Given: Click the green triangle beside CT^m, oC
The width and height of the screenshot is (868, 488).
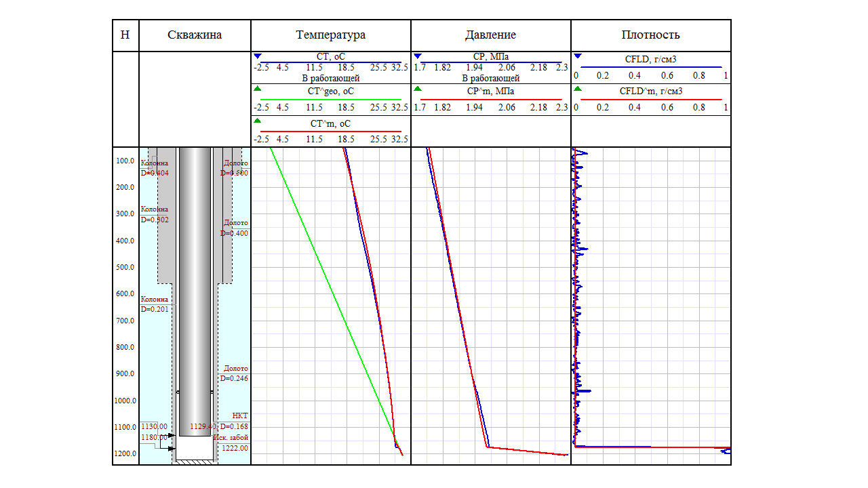Looking at the screenshot, I should click(258, 121).
